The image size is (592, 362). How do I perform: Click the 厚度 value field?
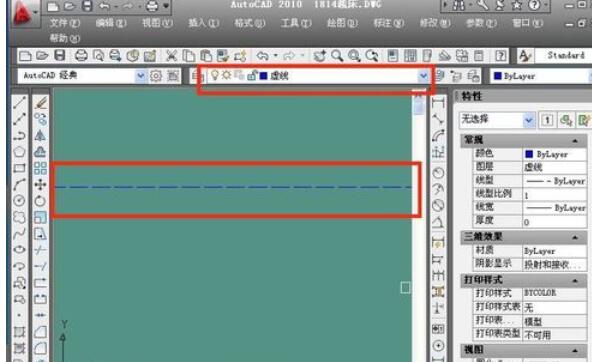[x=554, y=222]
